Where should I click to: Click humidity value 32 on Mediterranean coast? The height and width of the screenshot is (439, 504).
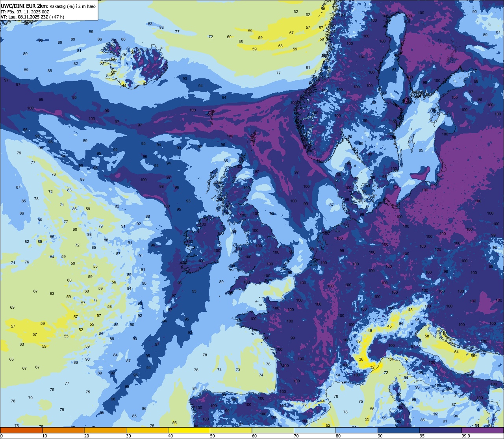point(372,367)
